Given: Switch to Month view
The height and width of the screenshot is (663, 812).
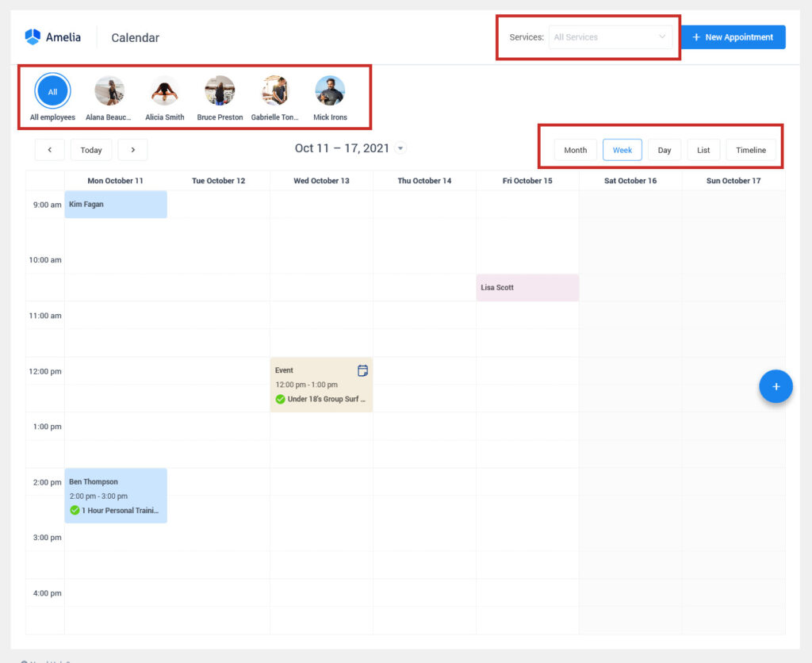Looking at the screenshot, I should point(576,150).
